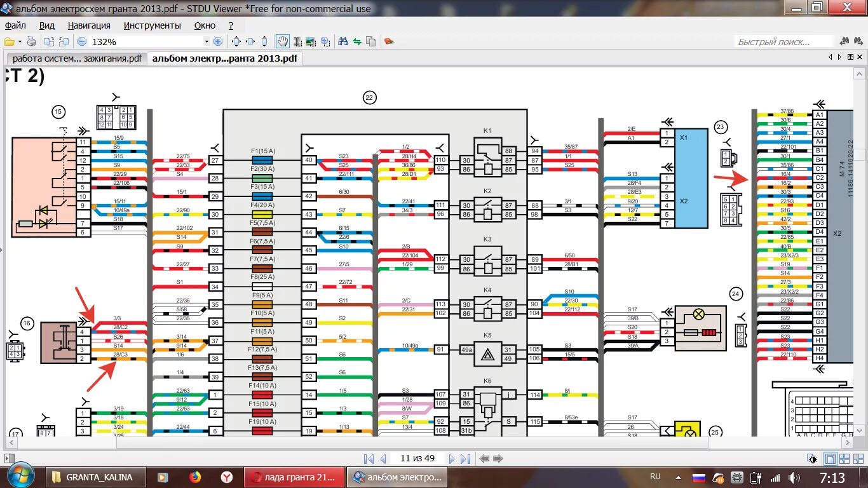Jump to the first page

369,459
